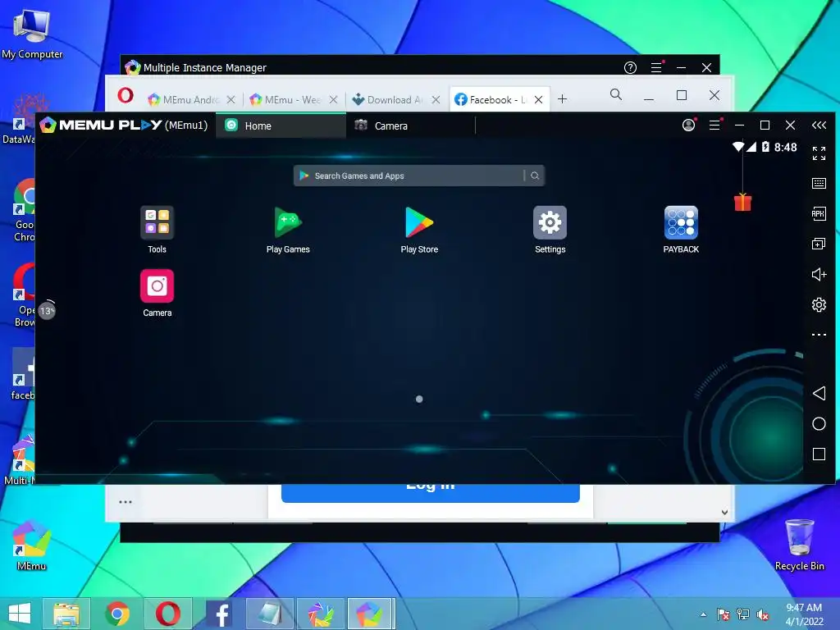
Task: Open the Recycle Bin desktop icon
Action: click(799, 545)
